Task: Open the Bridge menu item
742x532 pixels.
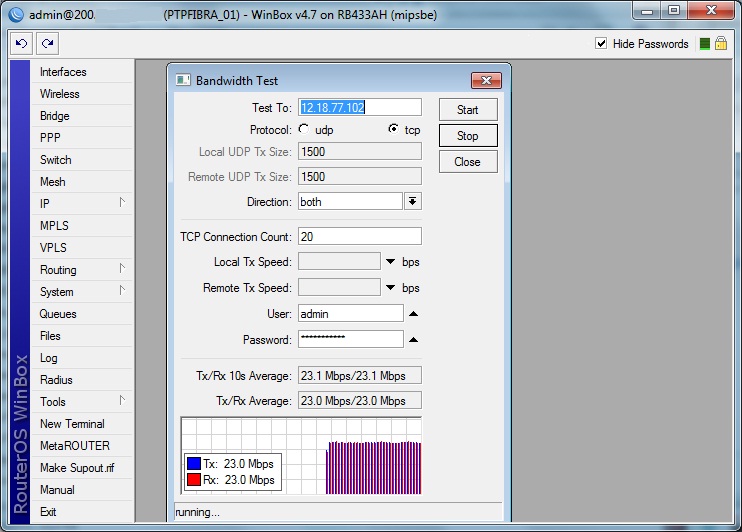Action: pyautogui.click(x=81, y=116)
